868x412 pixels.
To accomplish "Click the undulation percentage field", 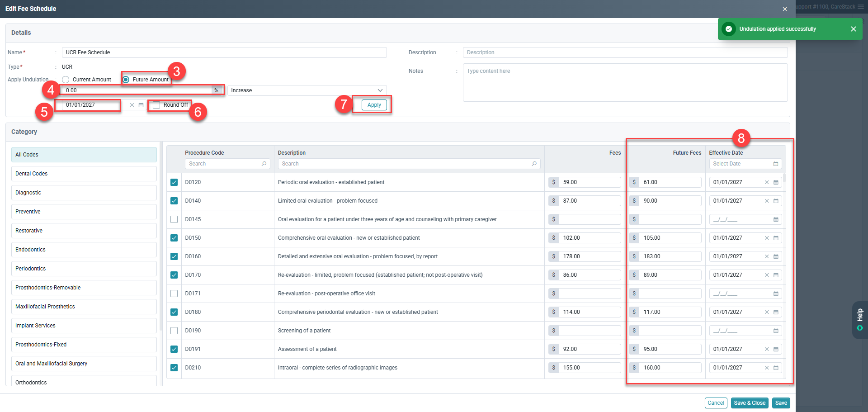I will (137, 90).
